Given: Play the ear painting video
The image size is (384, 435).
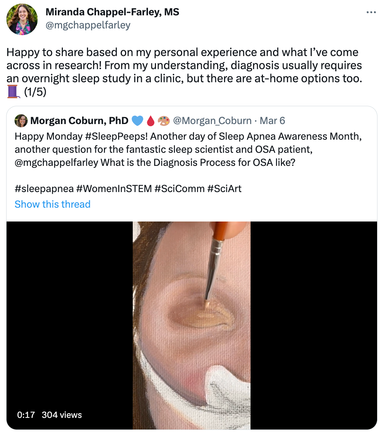Looking at the screenshot, I should point(192,325).
